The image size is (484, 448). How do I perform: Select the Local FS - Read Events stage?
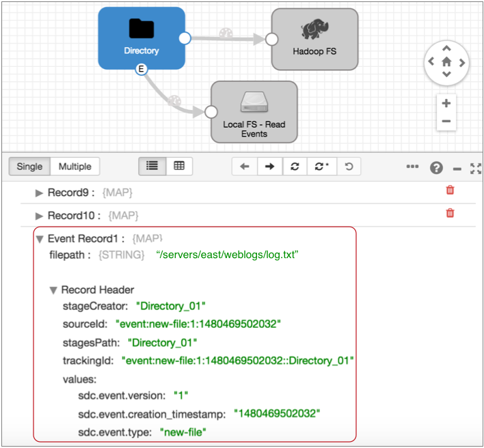coord(254,112)
